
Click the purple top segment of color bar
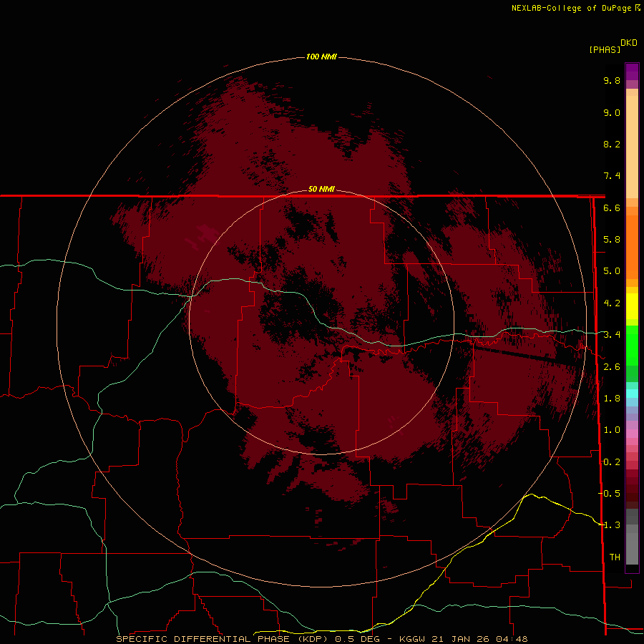point(632,72)
